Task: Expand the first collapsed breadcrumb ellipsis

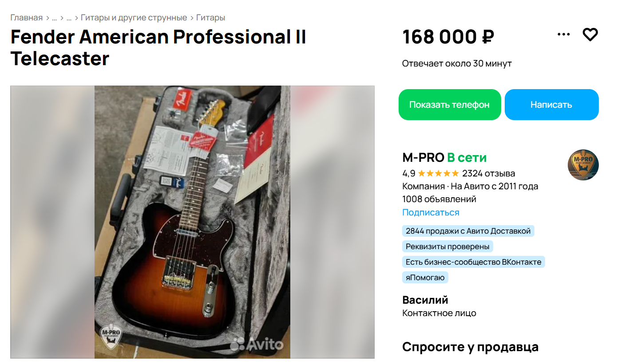Action: [54, 18]
